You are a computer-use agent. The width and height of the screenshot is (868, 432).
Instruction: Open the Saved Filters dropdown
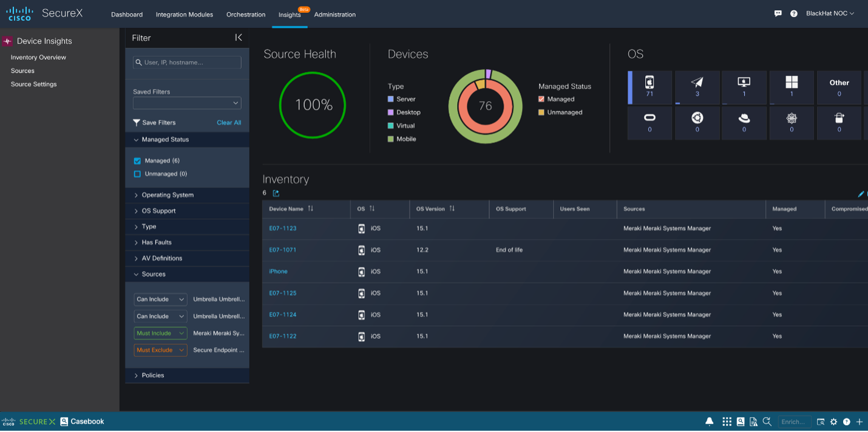[187, 103]
